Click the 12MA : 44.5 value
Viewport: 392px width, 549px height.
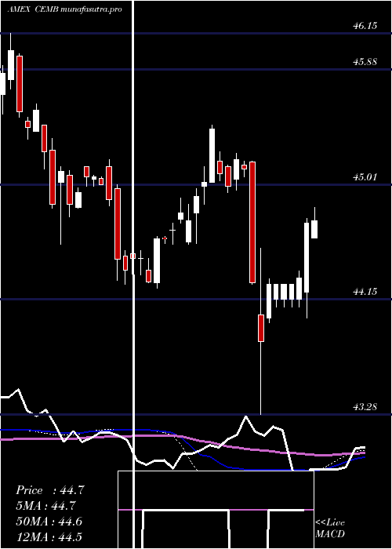point(49,536)
